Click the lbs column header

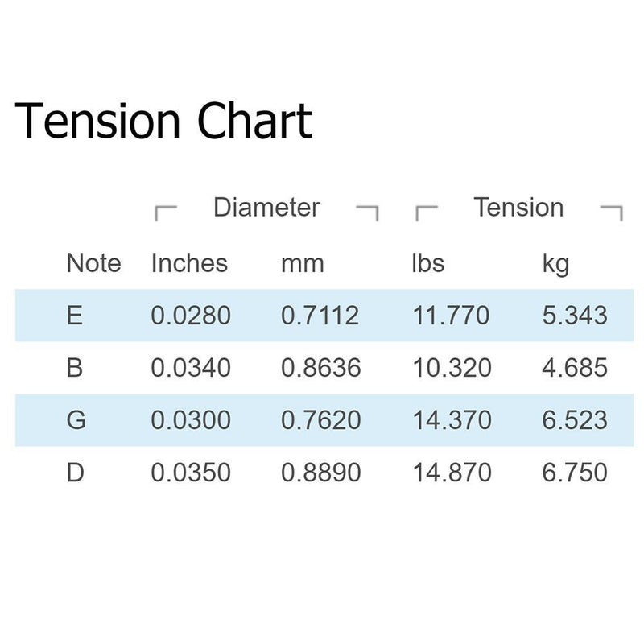coord(428,263)
